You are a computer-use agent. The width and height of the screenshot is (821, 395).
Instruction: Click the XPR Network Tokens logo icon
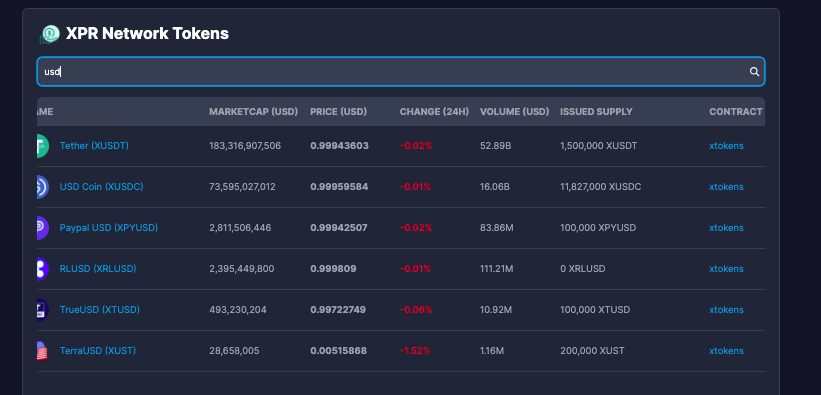(50, 34)
